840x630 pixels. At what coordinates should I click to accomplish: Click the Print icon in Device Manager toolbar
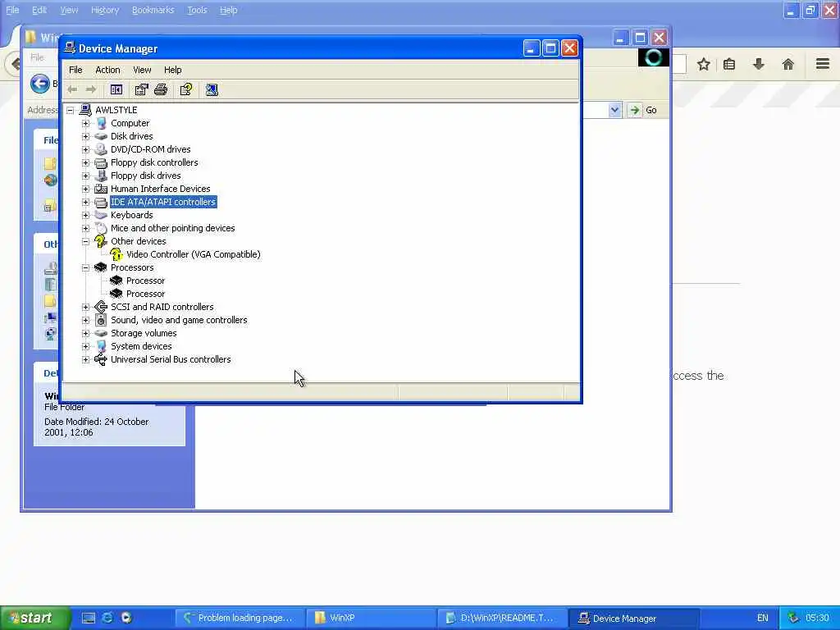tap(161, 90)
